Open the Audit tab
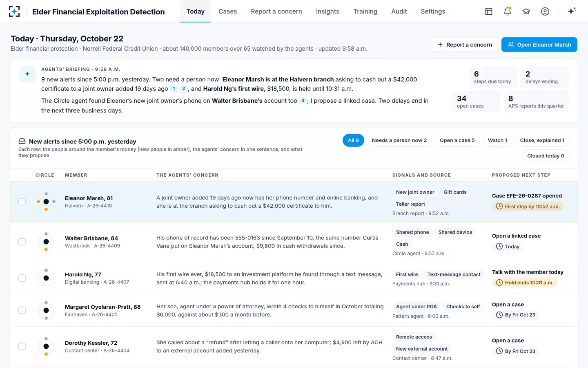 pos(399,11)
